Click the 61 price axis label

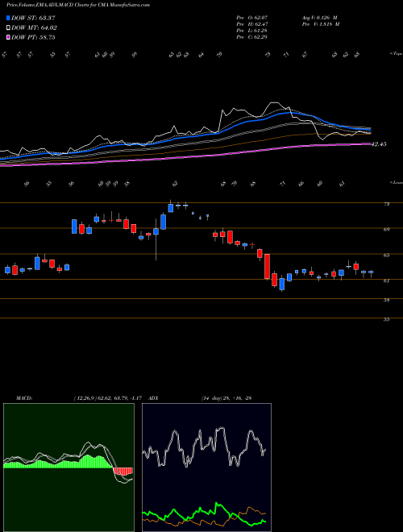tap(386, 281)
